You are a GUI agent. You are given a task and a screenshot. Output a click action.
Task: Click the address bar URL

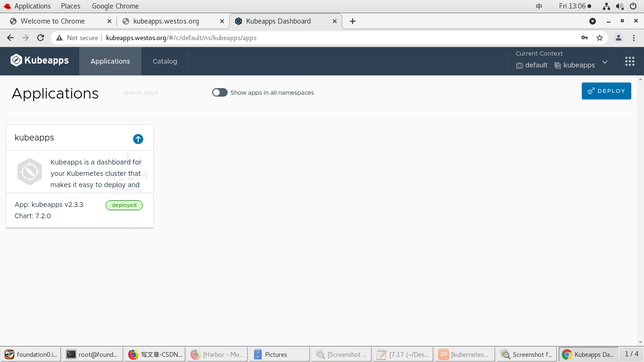[181, 38]
